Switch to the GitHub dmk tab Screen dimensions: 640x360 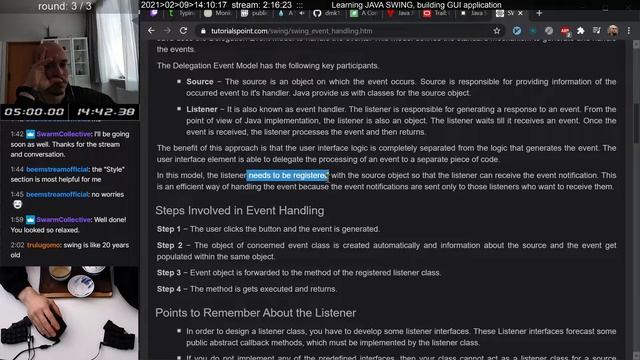tap(327, 13)
